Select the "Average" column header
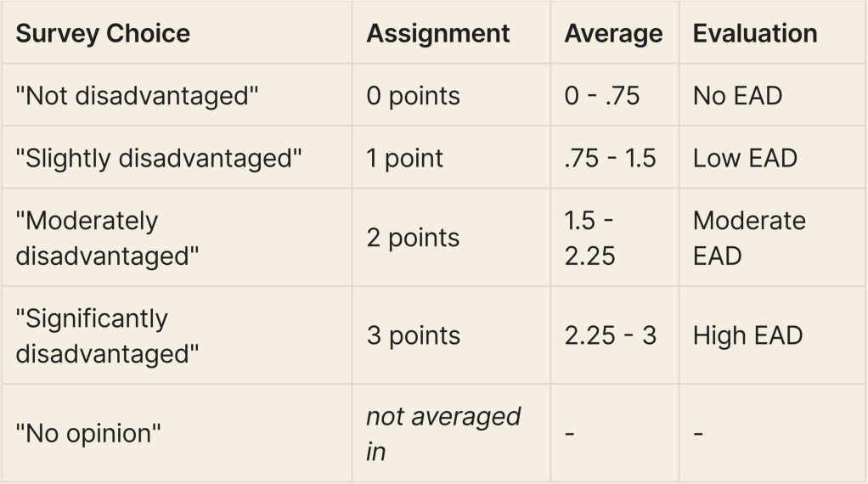 pyautogui.click(x=613, y=34)
